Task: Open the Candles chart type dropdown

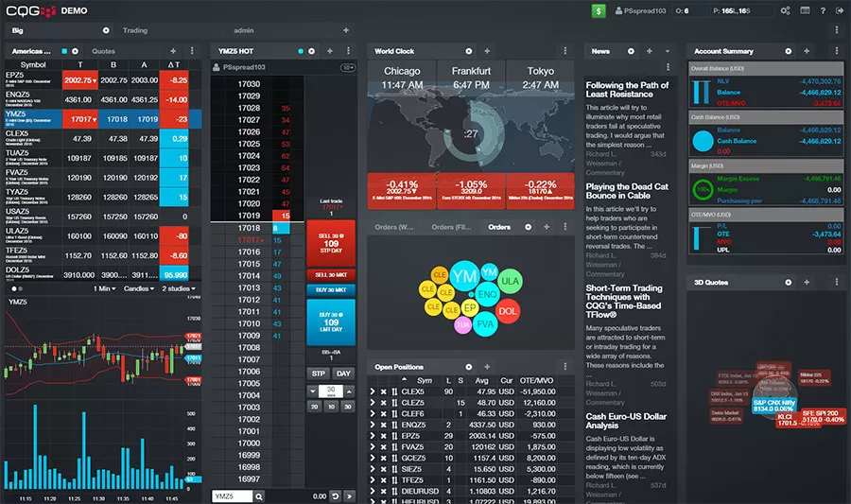Action: tap(140, 288)
